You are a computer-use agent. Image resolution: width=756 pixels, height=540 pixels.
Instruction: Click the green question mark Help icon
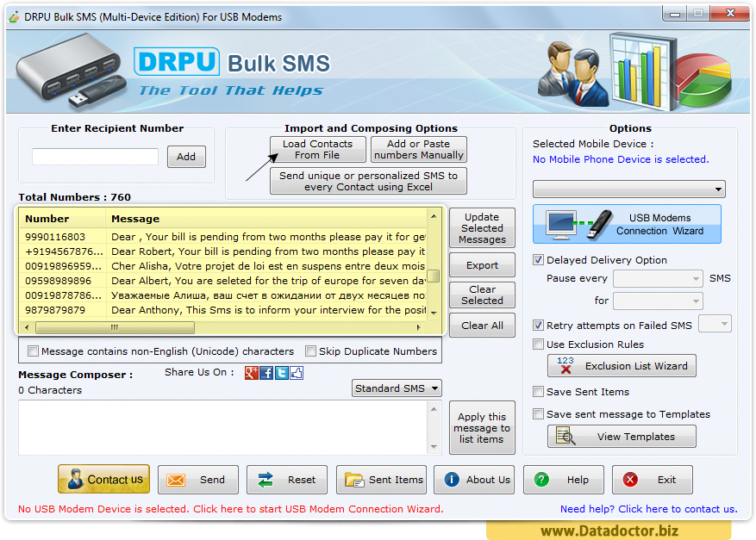point(541,480)
